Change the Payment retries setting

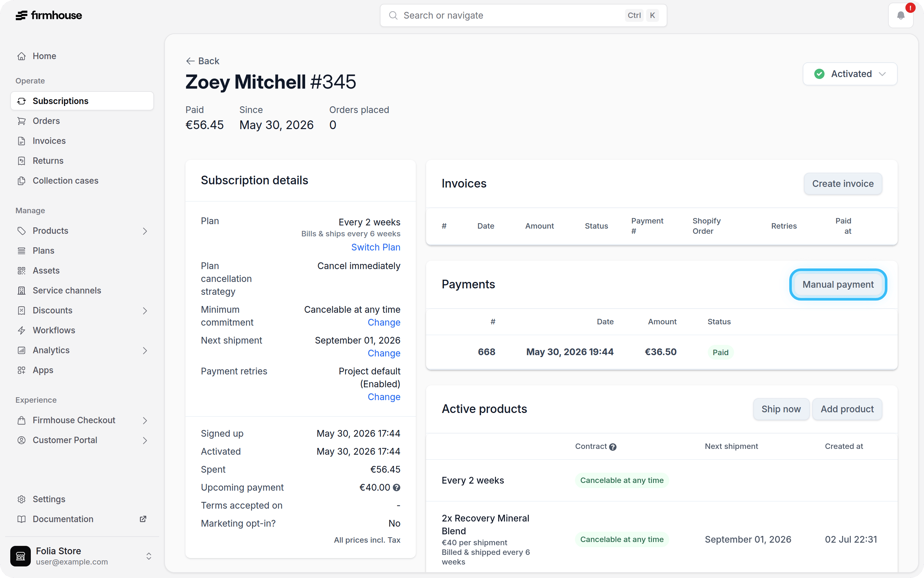(384, 397)
